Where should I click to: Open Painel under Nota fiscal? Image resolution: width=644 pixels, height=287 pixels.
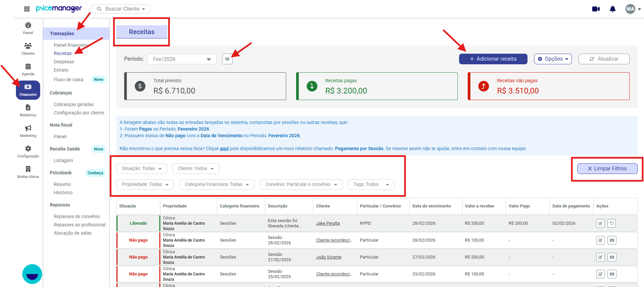click(x=60, y=137)
